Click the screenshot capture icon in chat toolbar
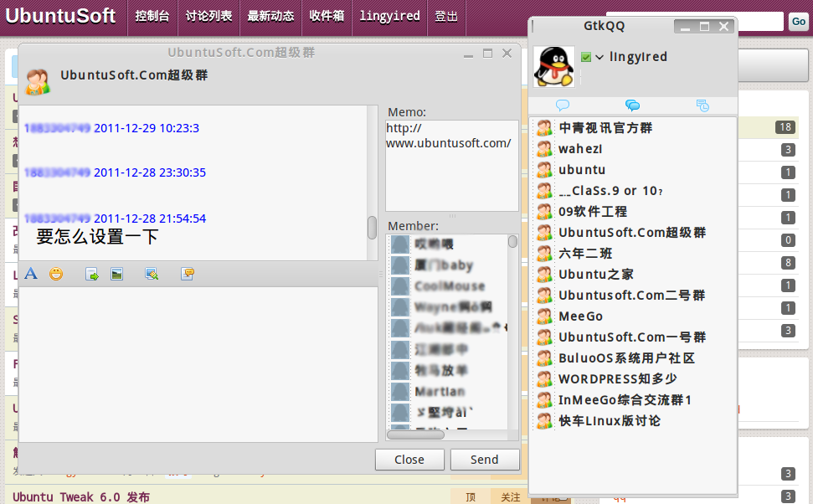 pos(152,275)
